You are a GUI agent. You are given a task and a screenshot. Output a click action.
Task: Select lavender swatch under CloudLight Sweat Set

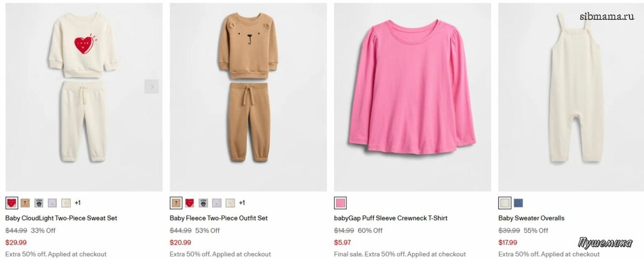[x=52, y=203]
